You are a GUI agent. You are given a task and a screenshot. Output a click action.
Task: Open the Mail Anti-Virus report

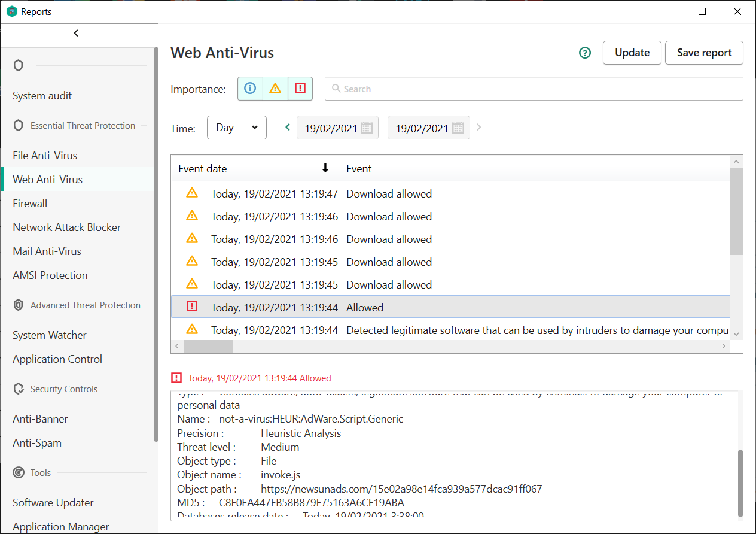pyautogui.click(x=47, y=251)
